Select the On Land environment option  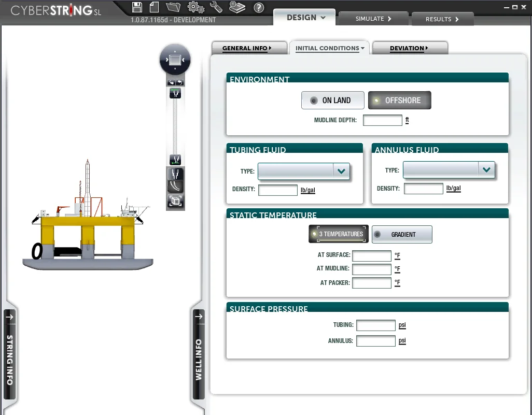pos(332,101)
